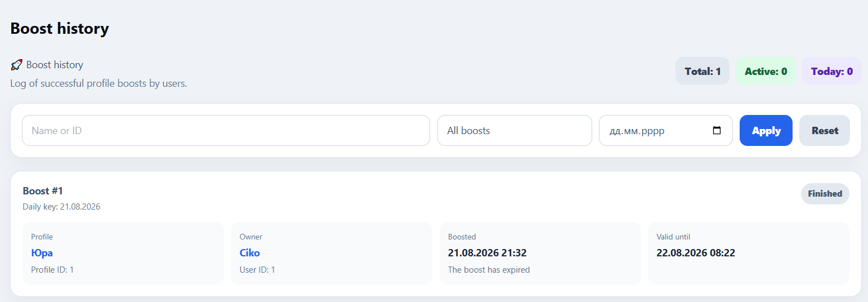Click the boost has expired message
The width and height of the screenshot is (868, 302).
pos(489,270)
